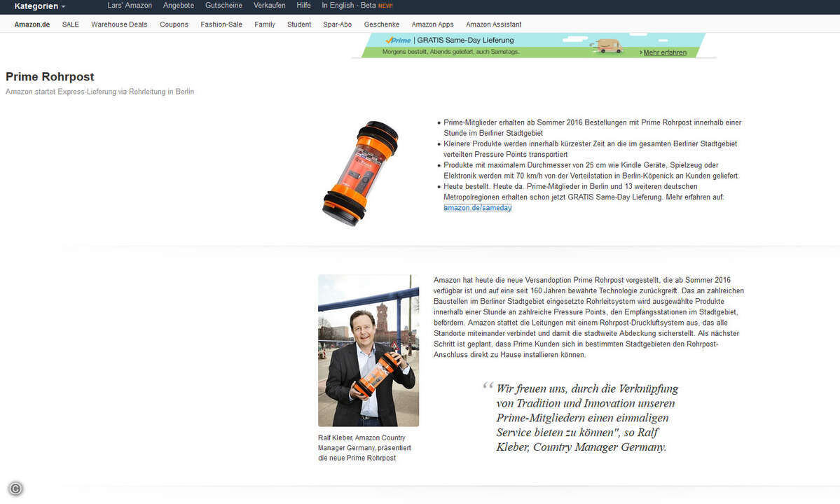The height and width of the screenshot is (504, 840).
Task: Open the photo of Ralf Kleber
Action: pos(369,351)
